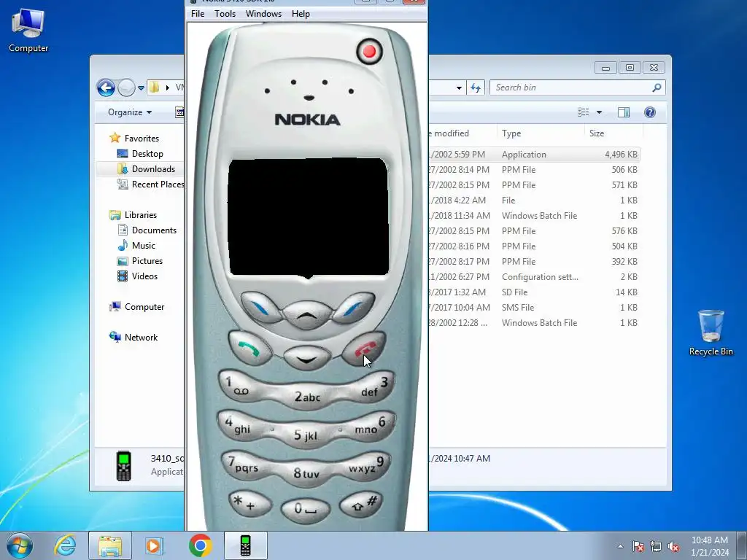The width and height of the screenshot is (747, 560).
Task: Expand the address bar history dropdown
Action: [x=459, y=88]
